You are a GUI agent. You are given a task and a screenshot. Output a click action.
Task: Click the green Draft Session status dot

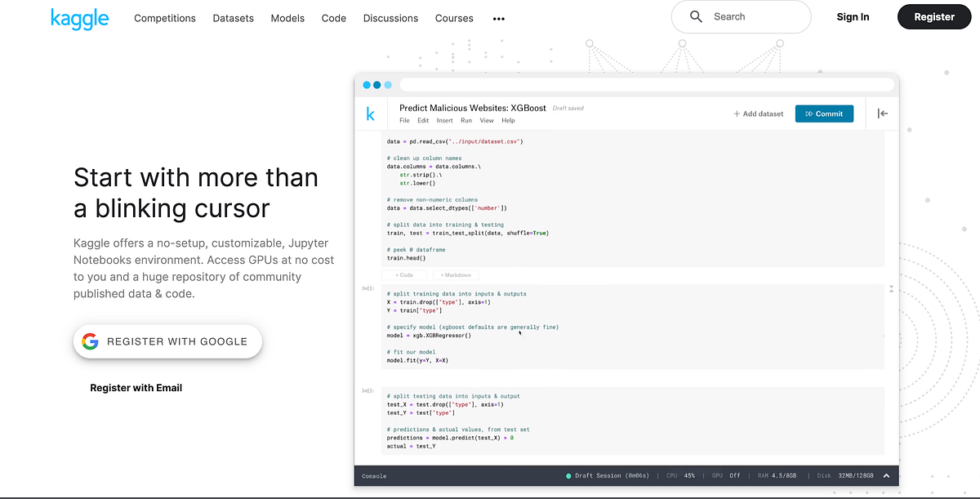(569, 475)
